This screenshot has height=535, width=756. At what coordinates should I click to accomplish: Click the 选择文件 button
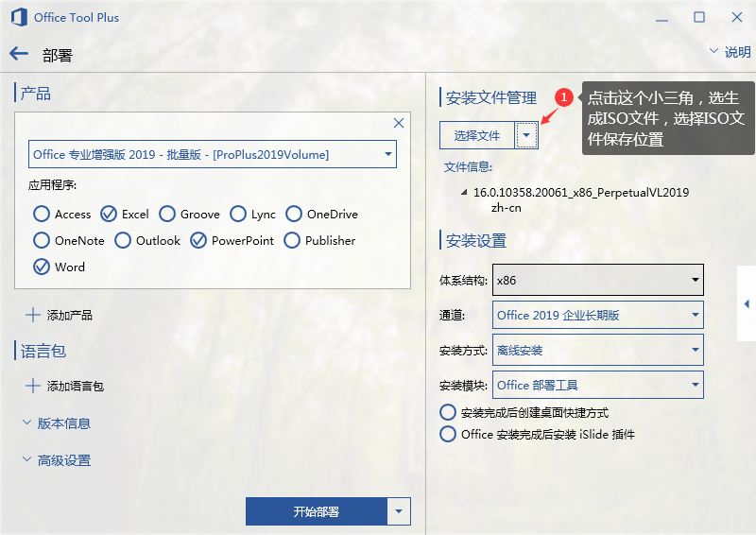click(477, 135)
